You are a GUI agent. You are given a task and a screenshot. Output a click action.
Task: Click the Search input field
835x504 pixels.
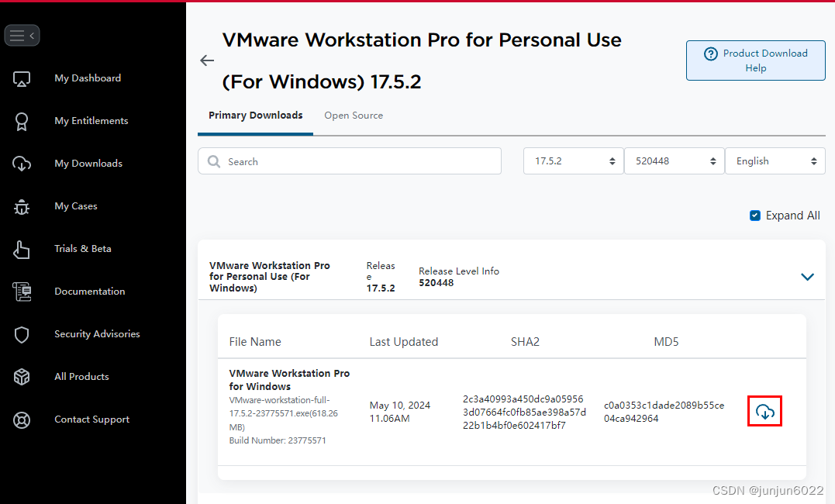point(350,161)
